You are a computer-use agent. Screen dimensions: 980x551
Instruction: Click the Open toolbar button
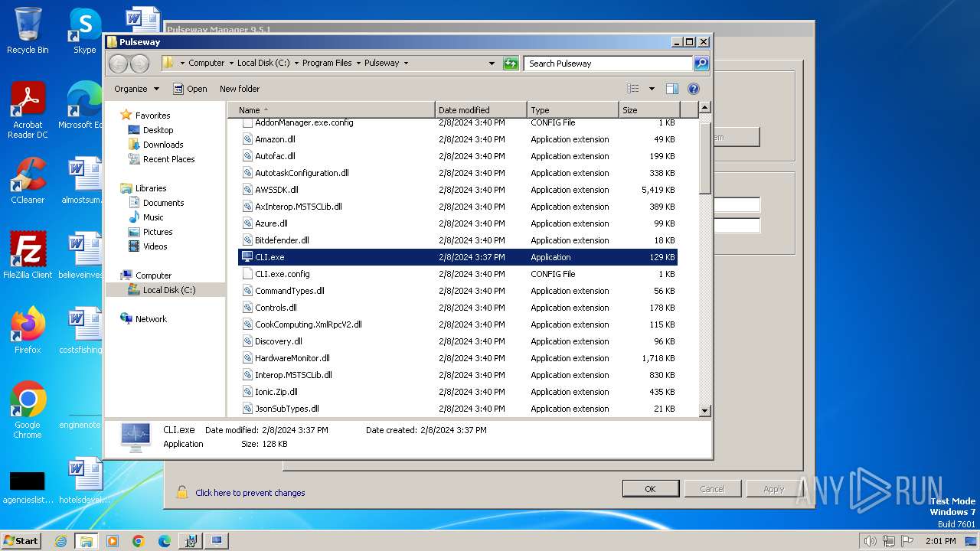click(x=190, y=89)
